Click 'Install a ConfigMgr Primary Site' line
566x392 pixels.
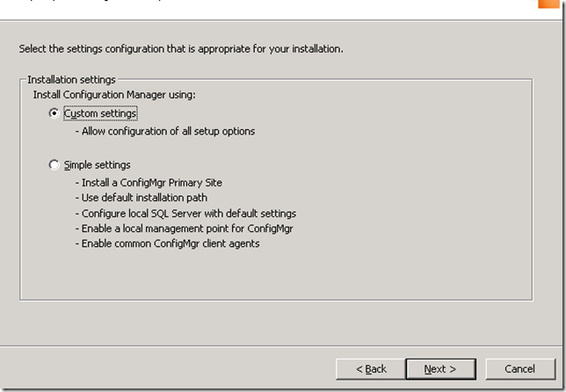149,182
